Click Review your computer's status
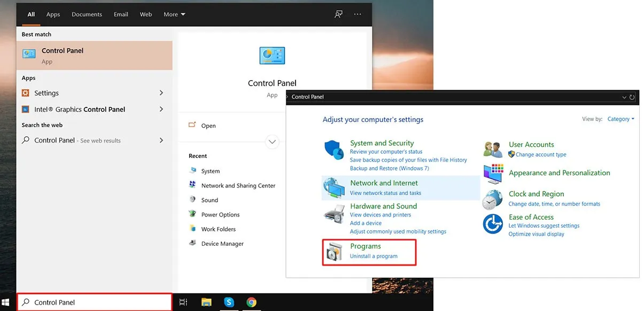 point(386,152)
